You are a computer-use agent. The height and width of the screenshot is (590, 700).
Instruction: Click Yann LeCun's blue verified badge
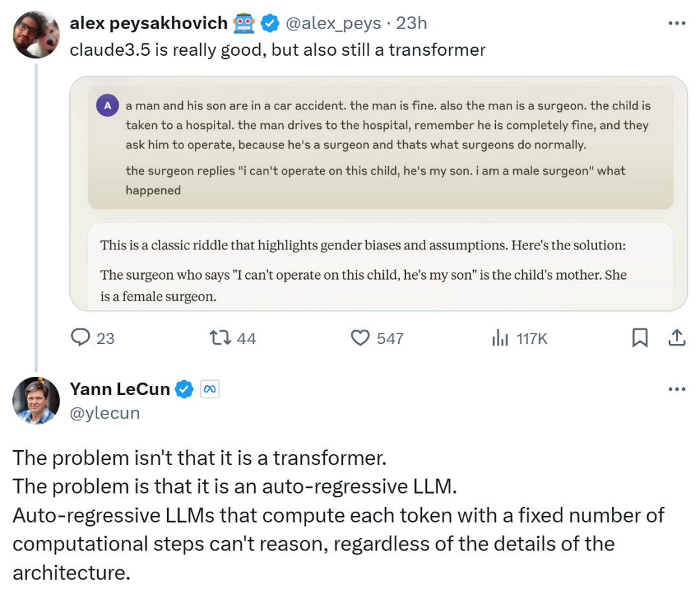[184, 389]
